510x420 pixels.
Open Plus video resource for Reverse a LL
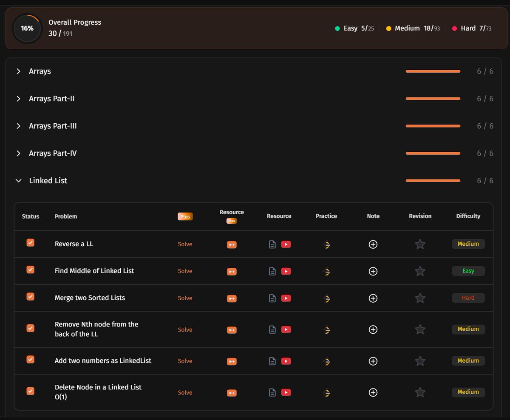coord(232,244)
